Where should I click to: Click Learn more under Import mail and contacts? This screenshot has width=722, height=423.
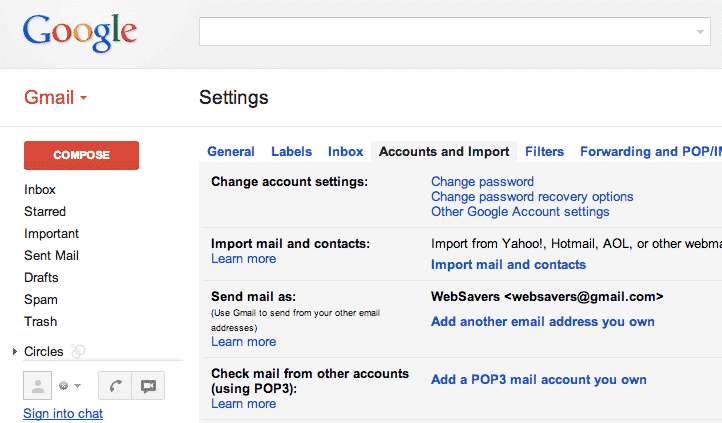[x=244, y=259]
